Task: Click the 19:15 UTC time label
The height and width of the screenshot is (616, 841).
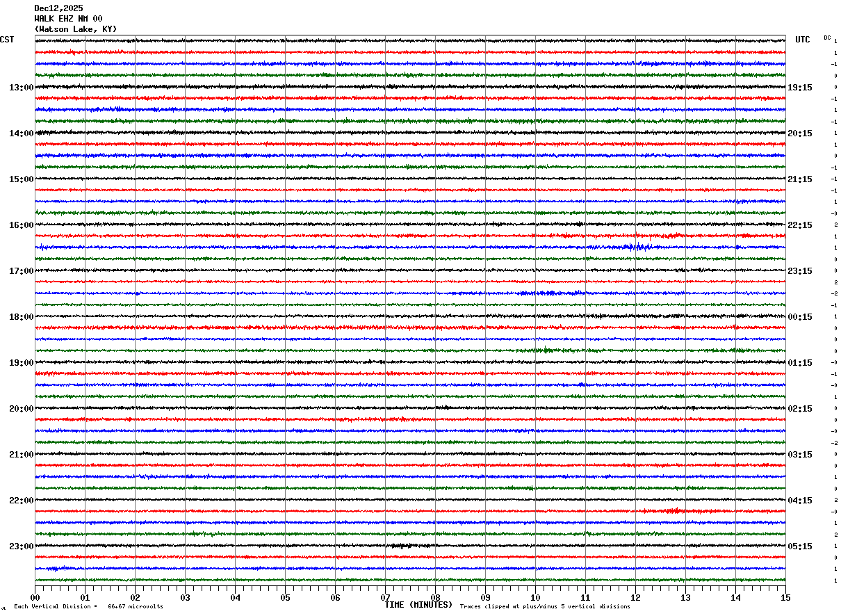Action: pos(800,88)
